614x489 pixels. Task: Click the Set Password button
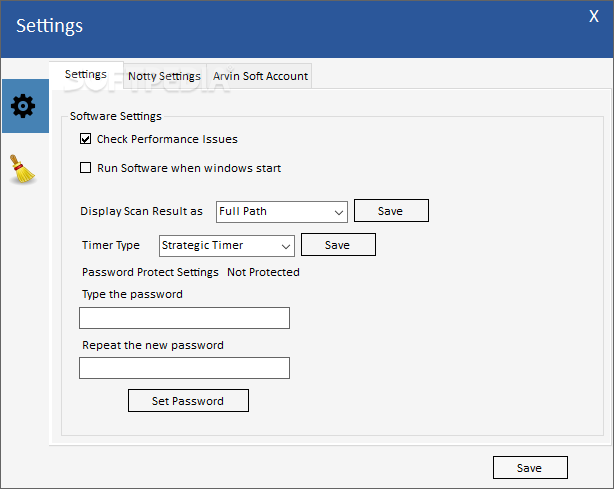pos(188,401)
